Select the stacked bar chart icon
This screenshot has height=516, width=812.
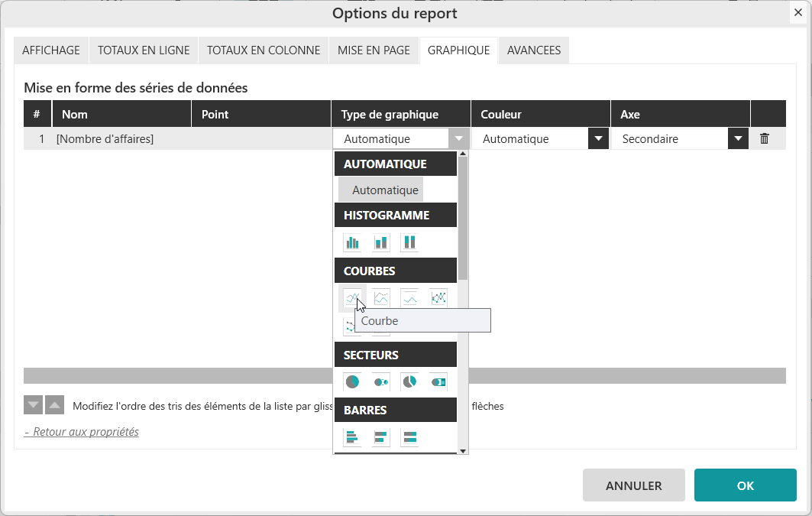[381, 437]
